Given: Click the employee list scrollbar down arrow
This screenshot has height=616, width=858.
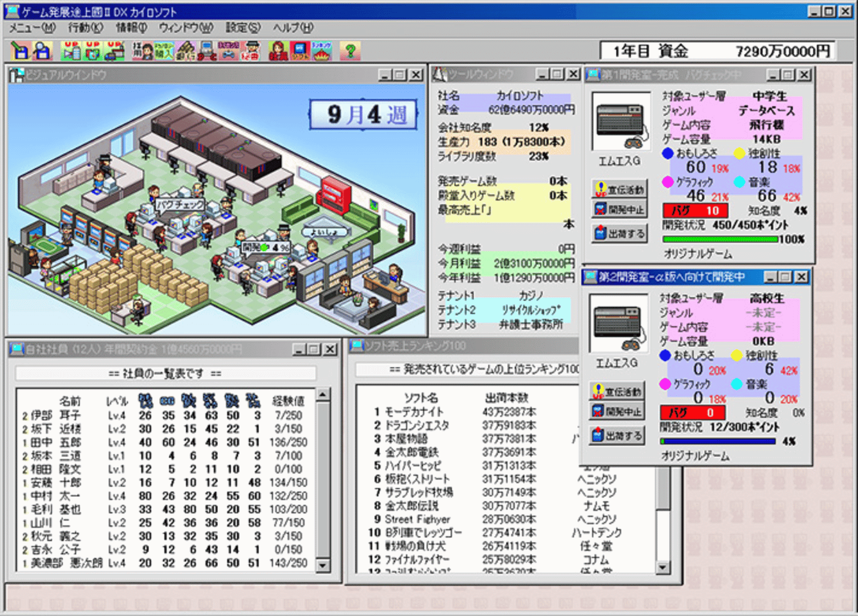Looking at the screenshot, I should click(x=323, y=565).
